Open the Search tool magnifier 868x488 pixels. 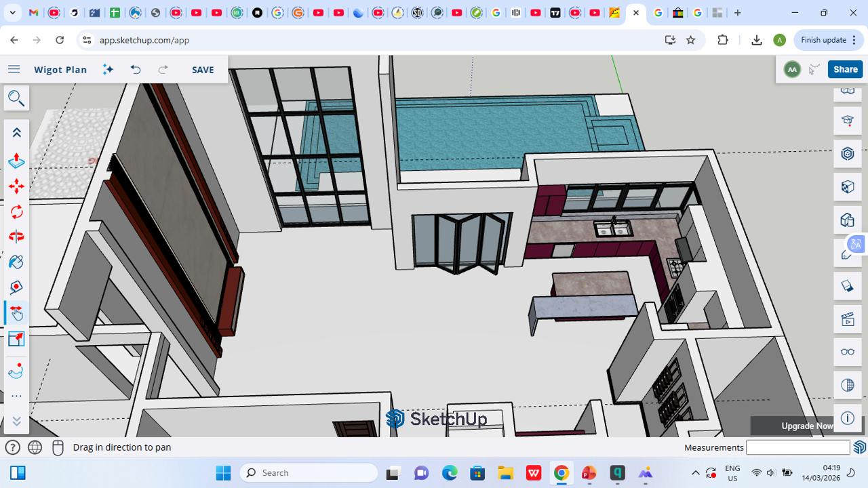coord(16,99)
